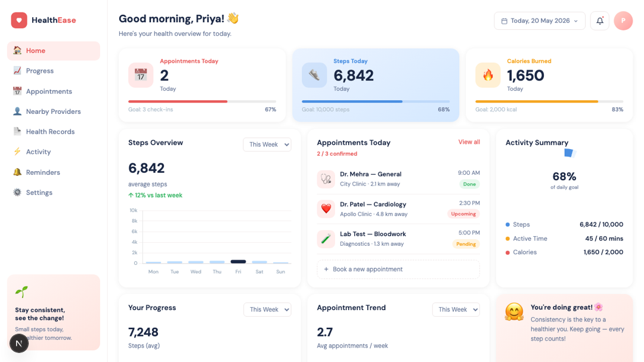Click the Home house icon in sidebar
The height and width of the screenshot is (362, 644).
tap(17, 51)
